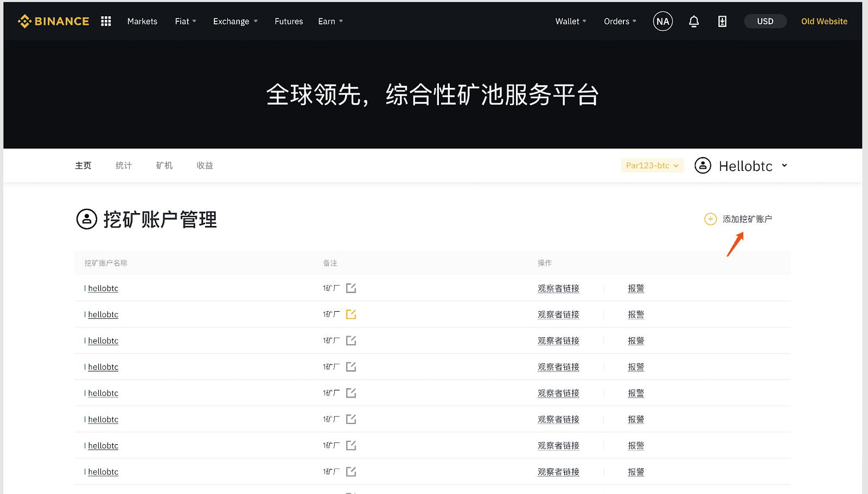Open the Earn dropdown

(330, 21)
